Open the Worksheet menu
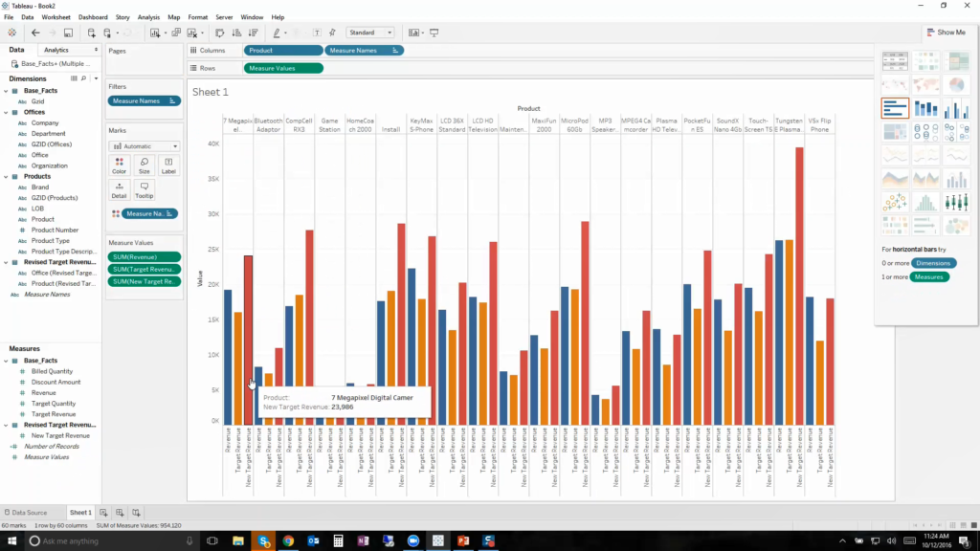The width and height of the screenshot is (980, 551). click(x=56, y=17)
